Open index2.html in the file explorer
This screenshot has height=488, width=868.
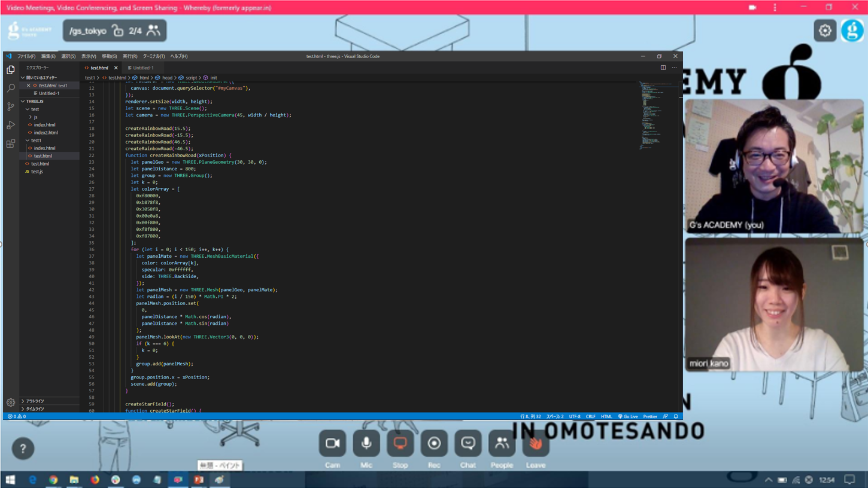[x=45, y=133]
